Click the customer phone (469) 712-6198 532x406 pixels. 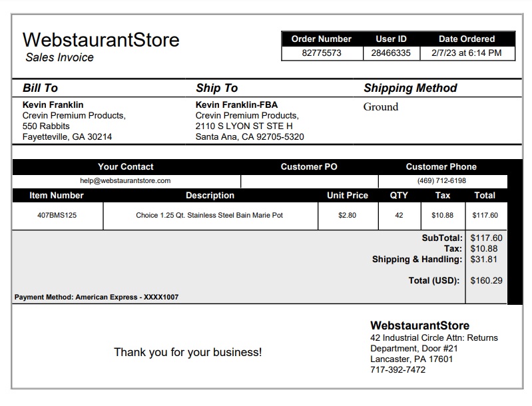[441, 181]
